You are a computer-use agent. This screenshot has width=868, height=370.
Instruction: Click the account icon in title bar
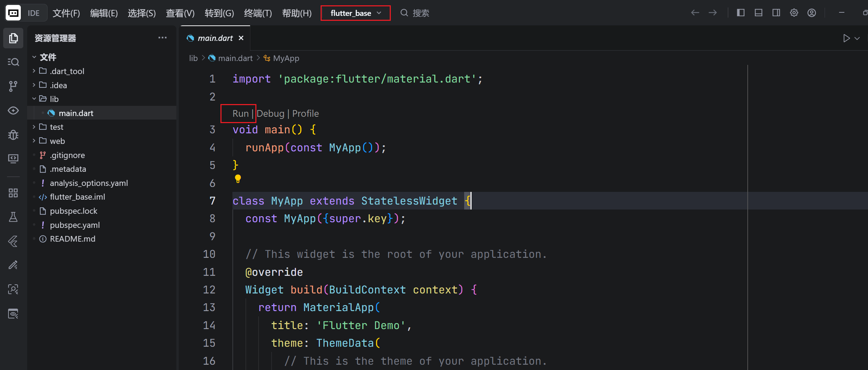pyautogui.click(x=812, y=13)
